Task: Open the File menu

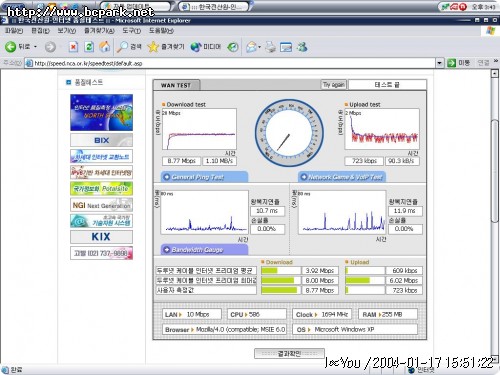Action: click(13, 31)
